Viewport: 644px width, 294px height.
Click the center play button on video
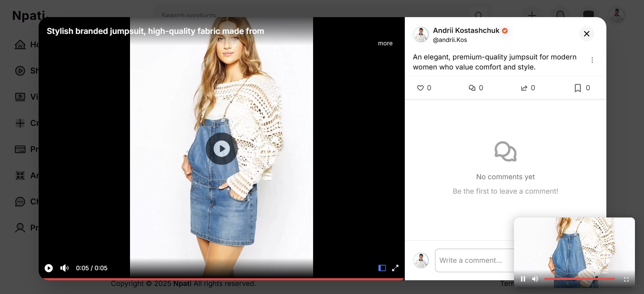point(222,149)
